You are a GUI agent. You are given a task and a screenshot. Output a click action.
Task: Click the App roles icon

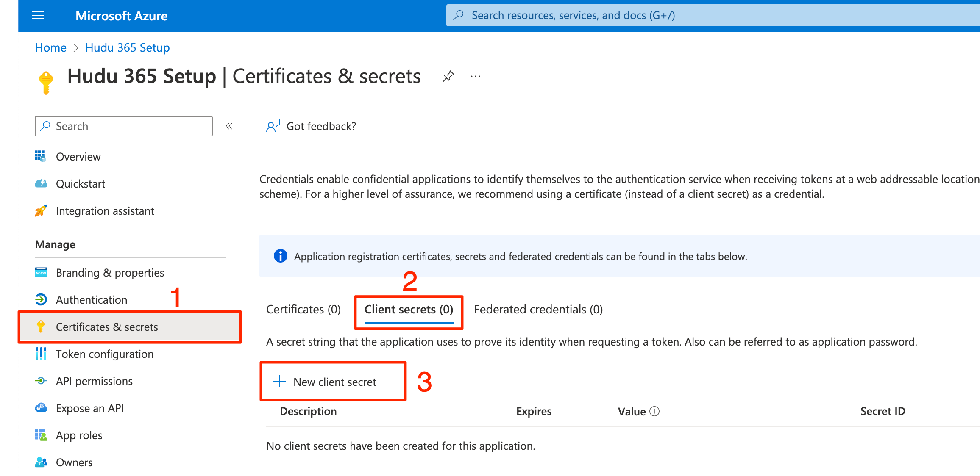click(x=41, y=435)
